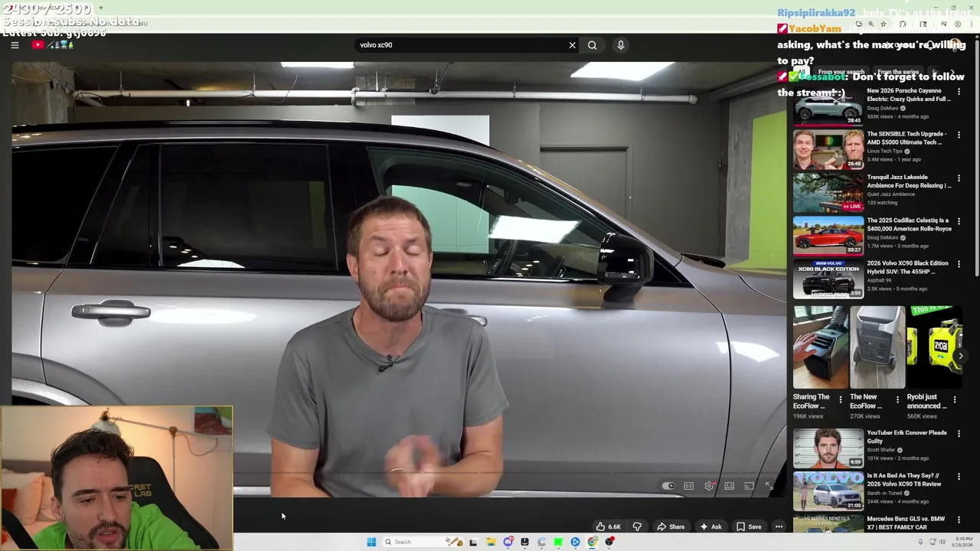Open options for Volvo XC90 T8 Review
The height and width of the screenshot is (551, 980).
tap(959, 476)
